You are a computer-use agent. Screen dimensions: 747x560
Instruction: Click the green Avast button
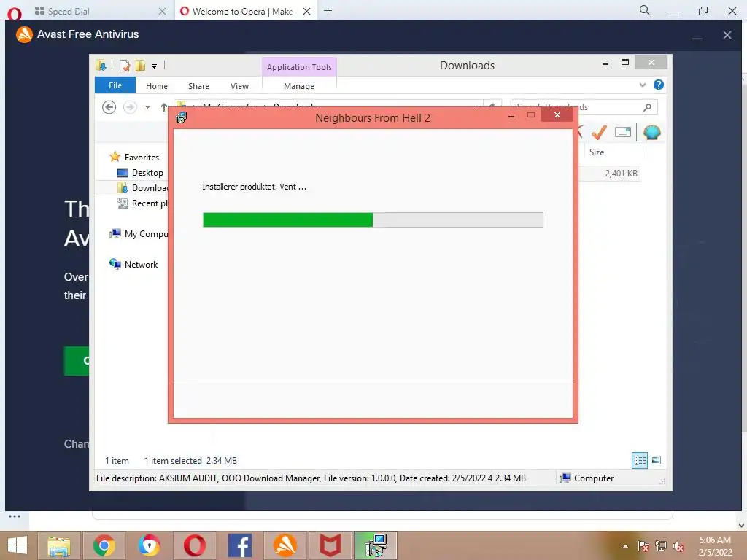(x=76, y=360)
